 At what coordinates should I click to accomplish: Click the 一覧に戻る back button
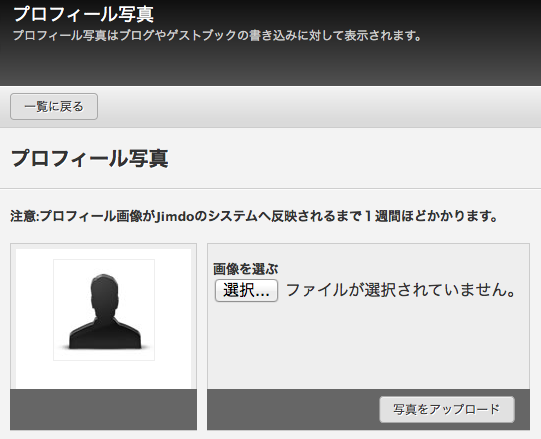coord(54,107)
